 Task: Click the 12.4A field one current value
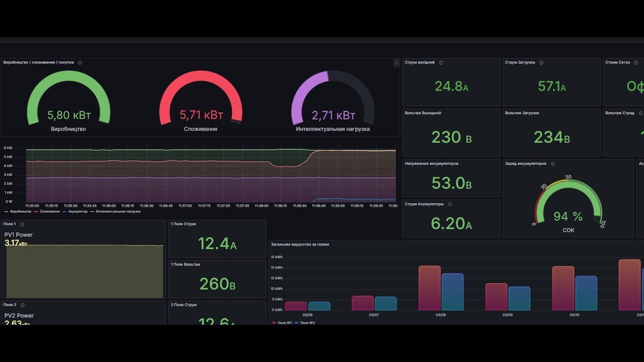click(217, 244)
